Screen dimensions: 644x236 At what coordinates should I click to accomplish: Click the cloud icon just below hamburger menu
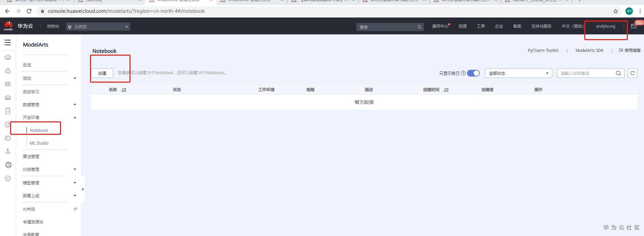8,57
